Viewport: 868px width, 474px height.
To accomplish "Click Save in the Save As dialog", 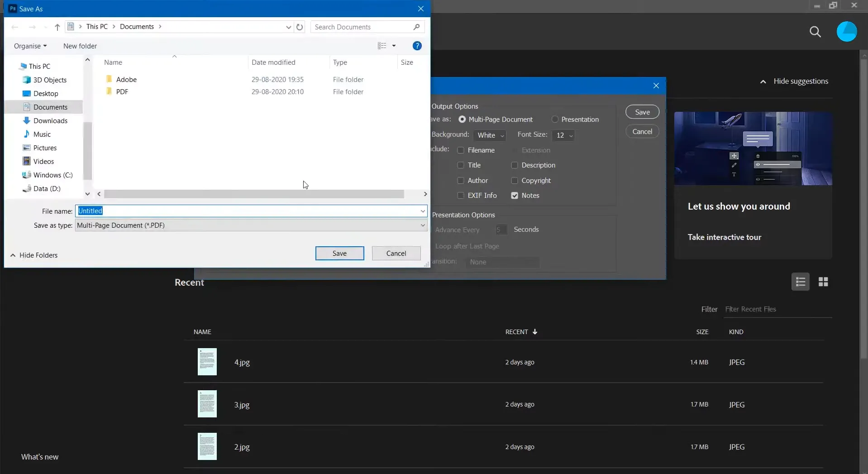I will tap(339, 254).
